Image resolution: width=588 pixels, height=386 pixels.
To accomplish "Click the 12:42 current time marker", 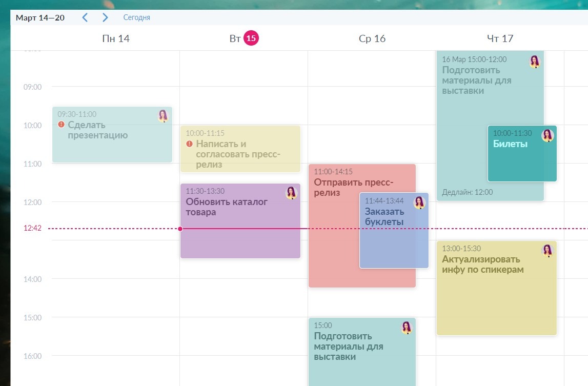I will (32, 229).
